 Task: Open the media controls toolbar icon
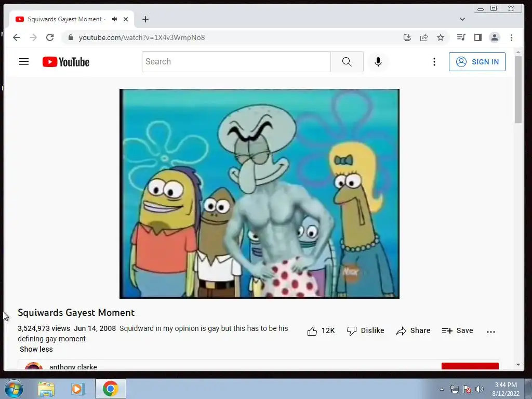pyautogui.click(x=461, y=37)
